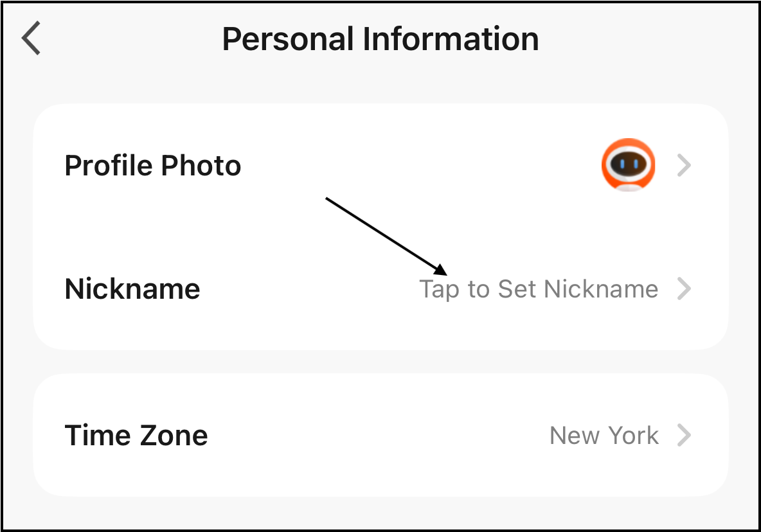The height and width of the screenshot is (532, 761).
Task: Click the Personal Information page title
Action: (380, 39)
